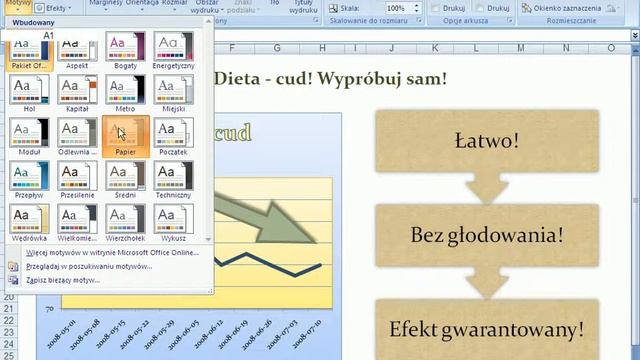Image resolution: width=640 pixels, height=360 pixels.
Task: Expand Skalowanie do rozmiaru dialog launcher
Action: [419, 20]
